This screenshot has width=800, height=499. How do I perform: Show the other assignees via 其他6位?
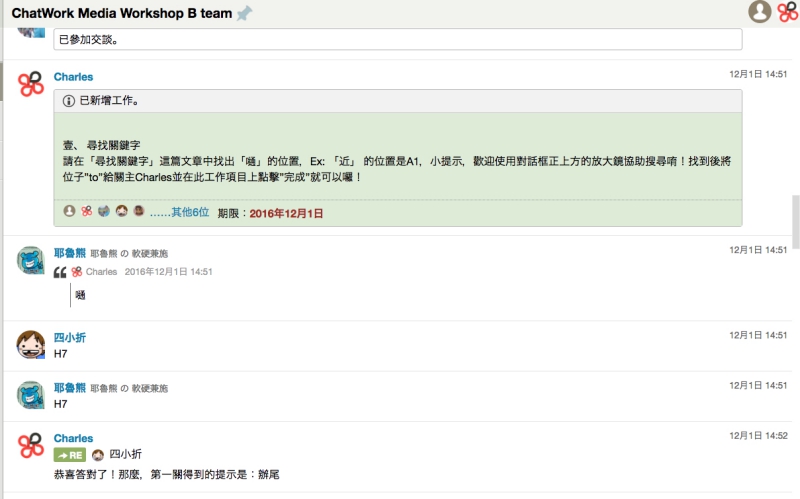[x=180, y=212]
